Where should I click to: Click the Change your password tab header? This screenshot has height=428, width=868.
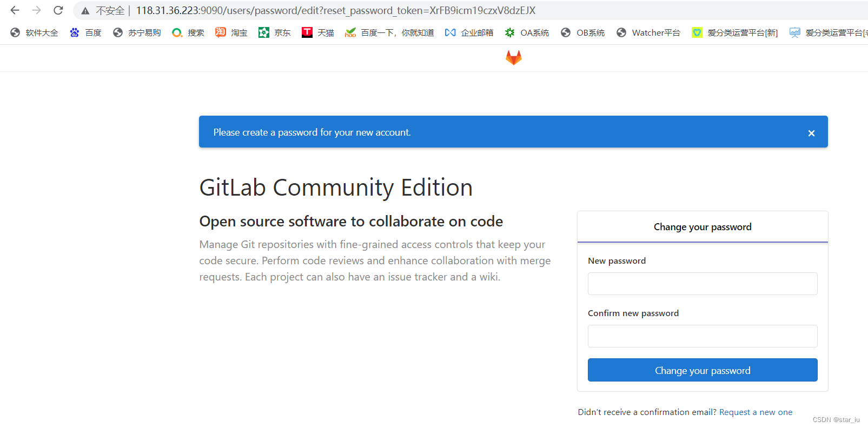[x=703, y=227]
